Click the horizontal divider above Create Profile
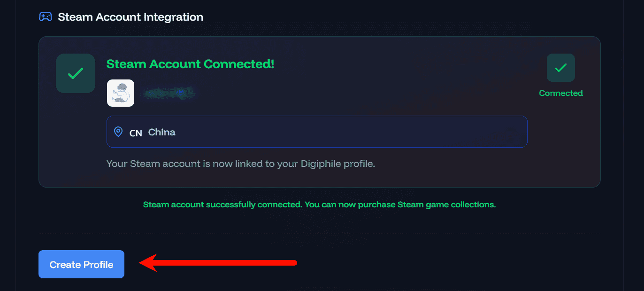 (x=319, y=233)
